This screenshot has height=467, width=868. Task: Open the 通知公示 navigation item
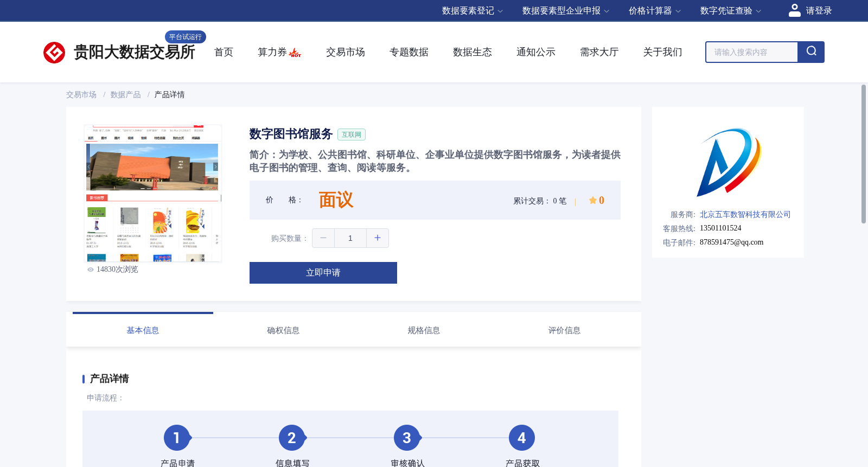click(535, 52)
